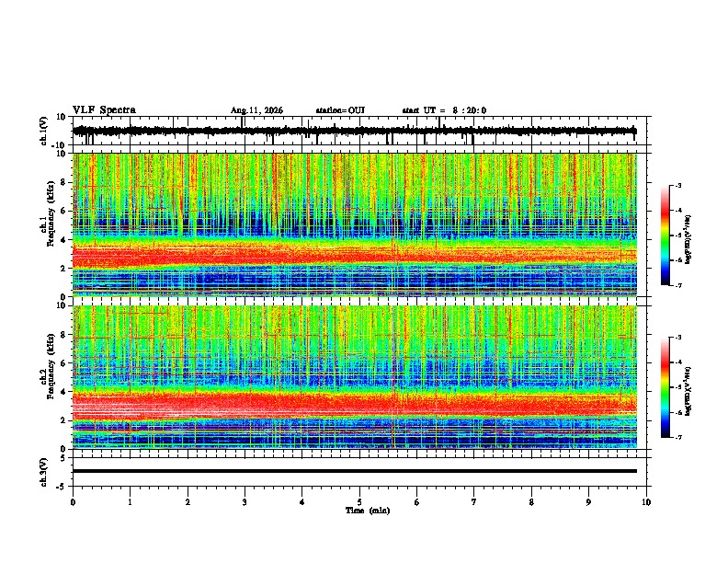The width and height of the screenshot is (728, 563).
Task: Click the ch.2 "Frequency (kHz)" axis label
Action: (51, 366)
